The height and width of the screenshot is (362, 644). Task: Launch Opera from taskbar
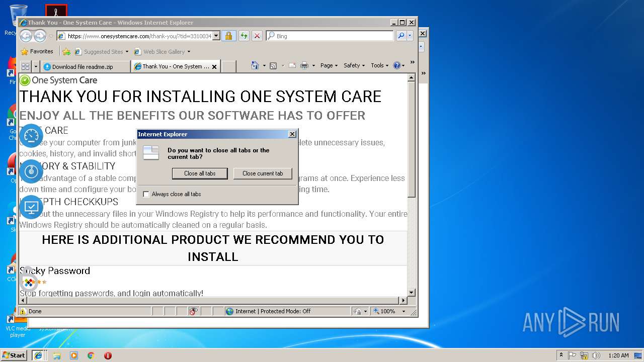coord(108,355)
